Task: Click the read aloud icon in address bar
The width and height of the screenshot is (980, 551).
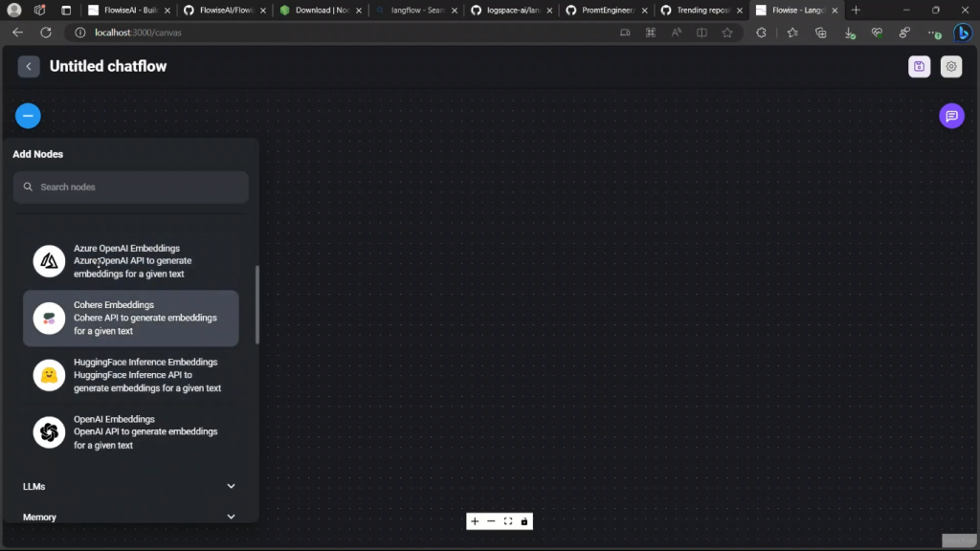Action: point(677,33)
